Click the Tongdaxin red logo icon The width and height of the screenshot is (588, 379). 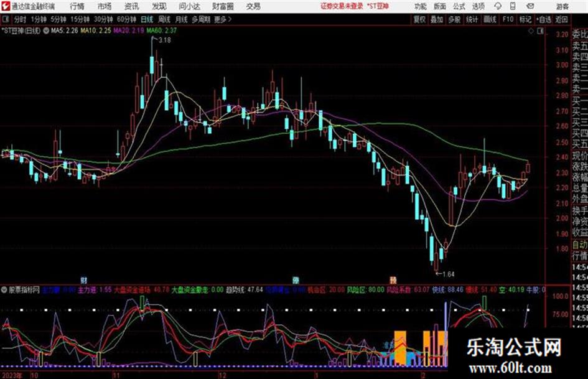5,6
